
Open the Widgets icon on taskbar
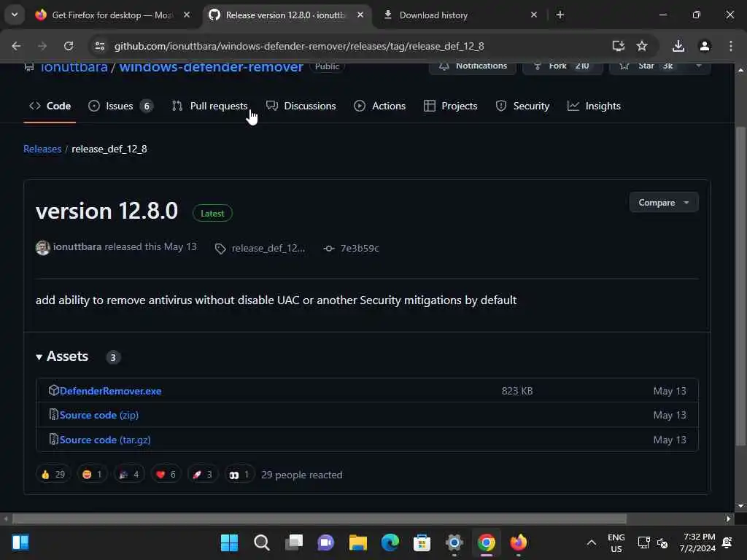pos(20,542)
